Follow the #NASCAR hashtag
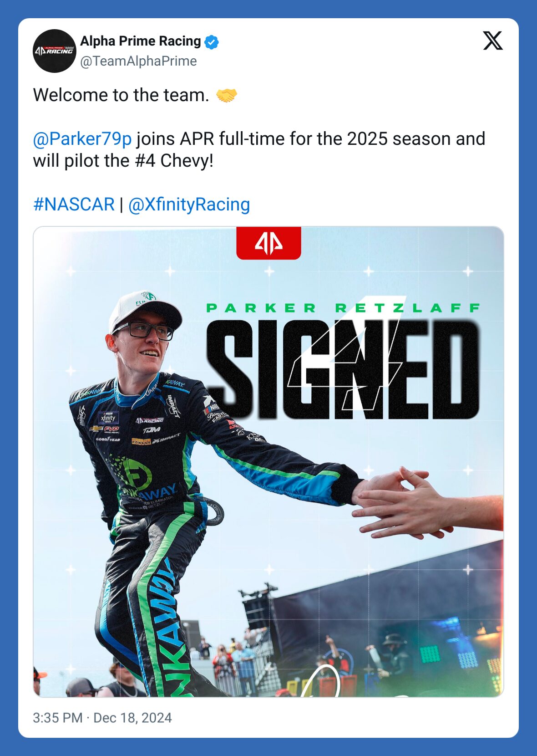Image resolution: width=537 pixels, height=756 pixels. [74, 204]
